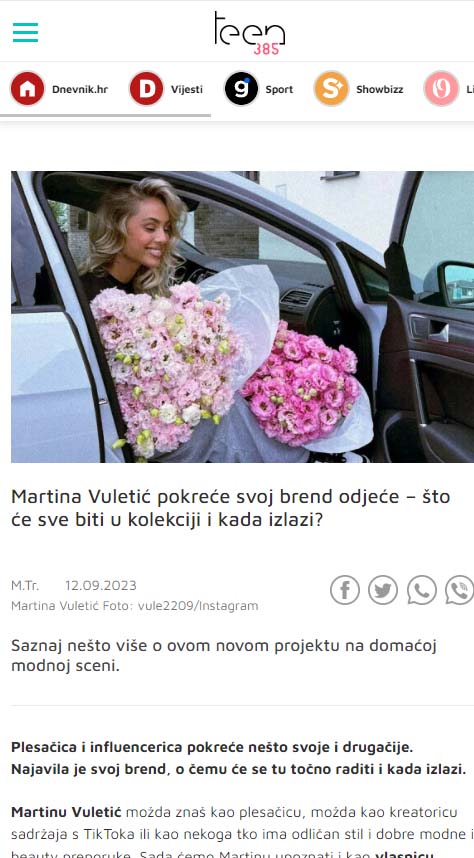The width and height of the screenshot is (474, 858).
Task: Share the article on Facebook
Action: (345, 590)
